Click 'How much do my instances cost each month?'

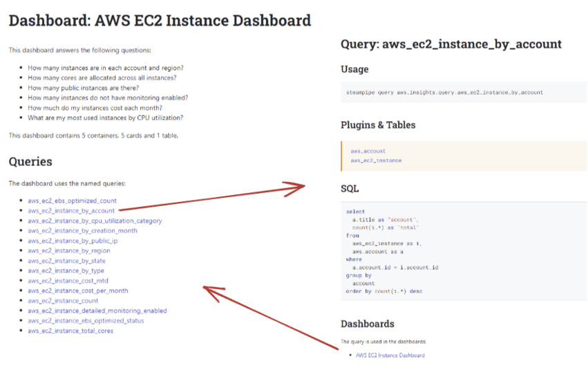(95, 108)
